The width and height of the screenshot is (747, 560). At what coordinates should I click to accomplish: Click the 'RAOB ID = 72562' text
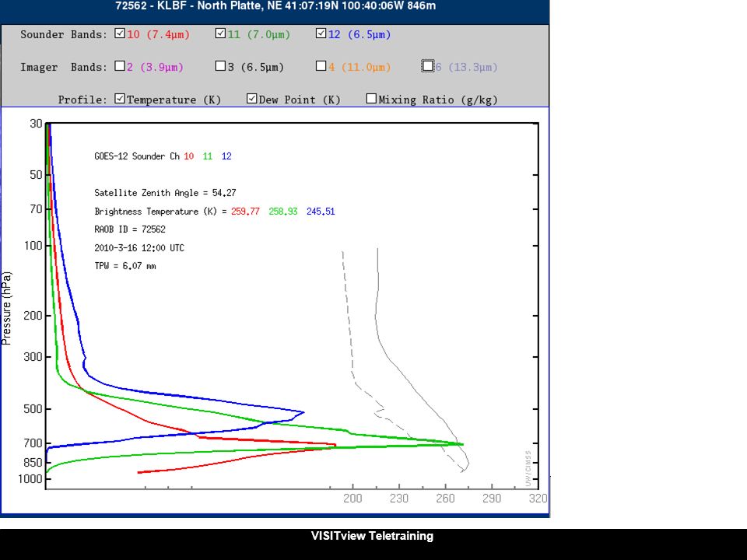(130, 229)
